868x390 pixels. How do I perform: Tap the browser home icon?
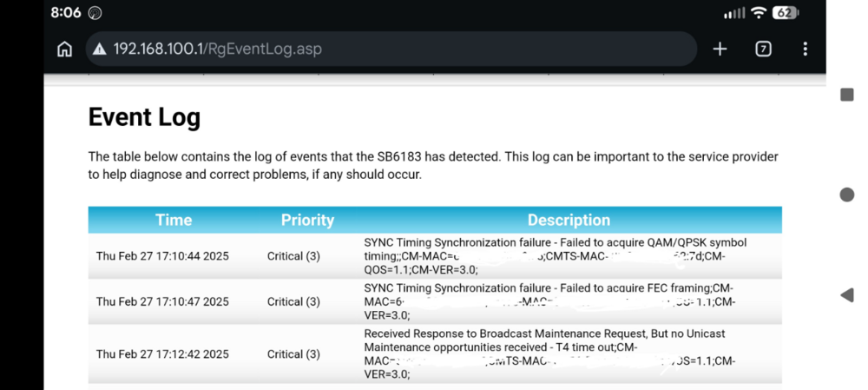point(65,50)
